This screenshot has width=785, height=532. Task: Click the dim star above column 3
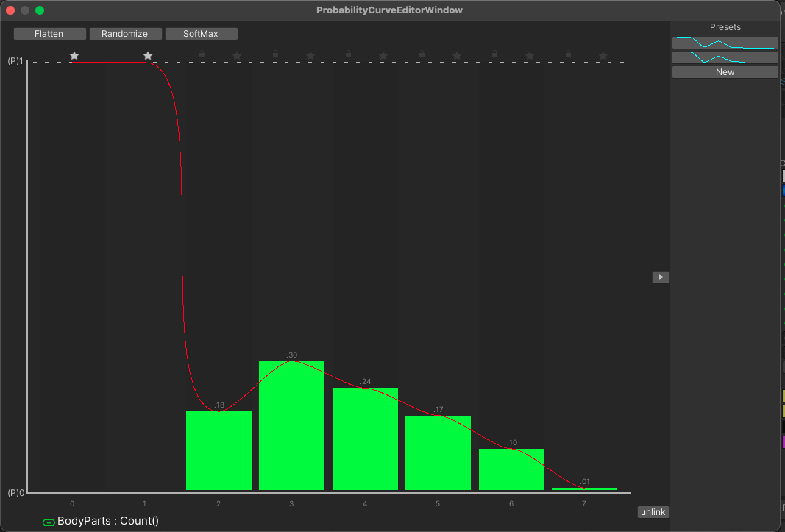point(310,56)
